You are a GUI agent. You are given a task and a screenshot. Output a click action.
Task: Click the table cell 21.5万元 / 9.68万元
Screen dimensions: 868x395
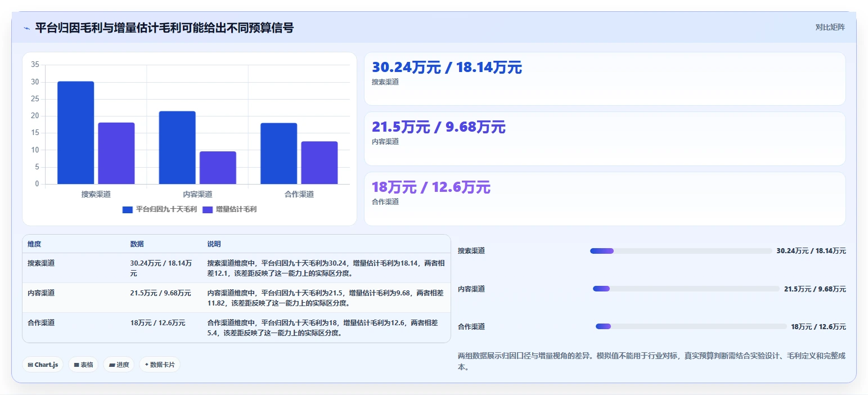click(160, 293)
